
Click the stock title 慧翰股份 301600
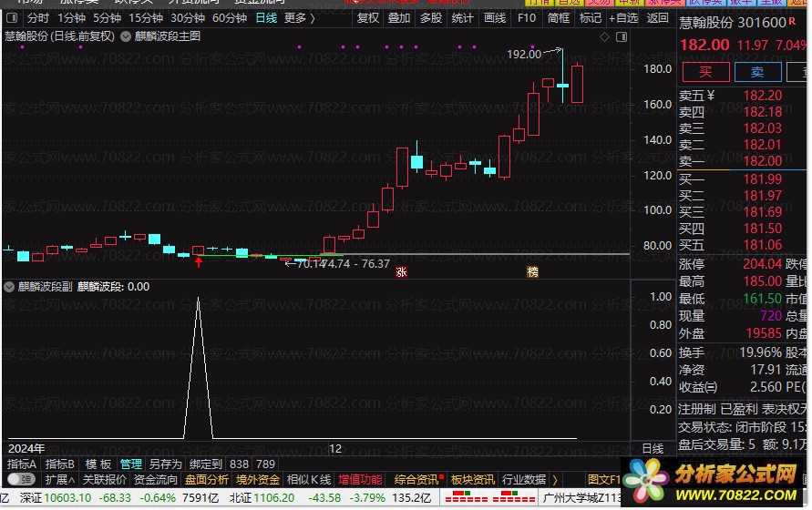pos(733,22)
